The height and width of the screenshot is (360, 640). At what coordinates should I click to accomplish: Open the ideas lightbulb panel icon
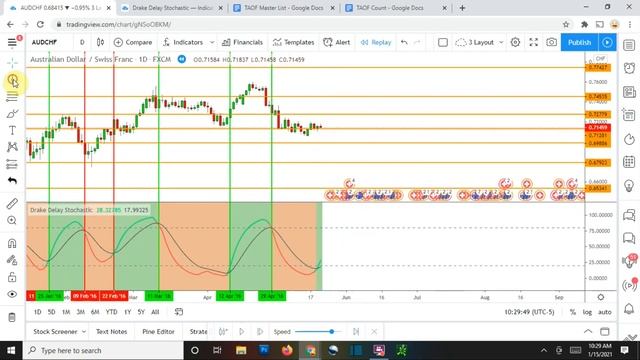pos(629,185)
